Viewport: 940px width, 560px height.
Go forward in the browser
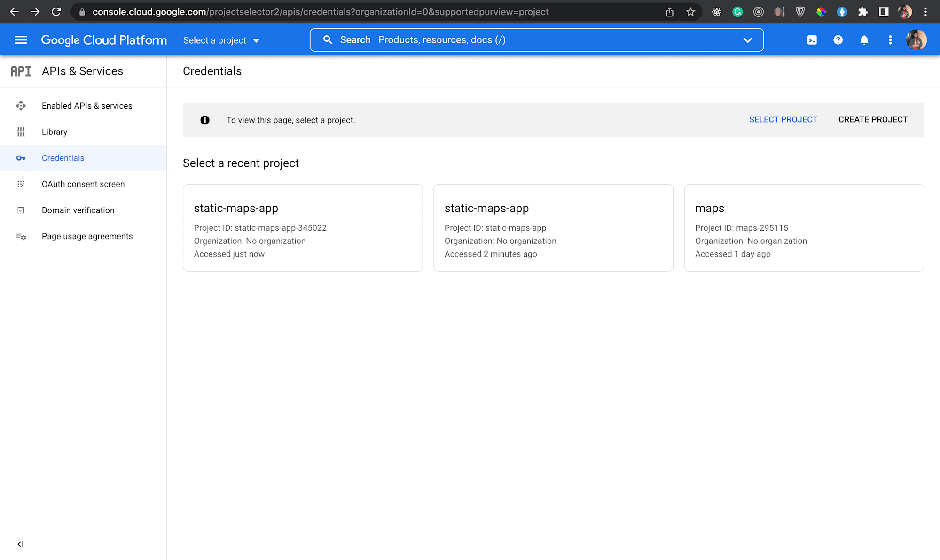coord(35,12)
